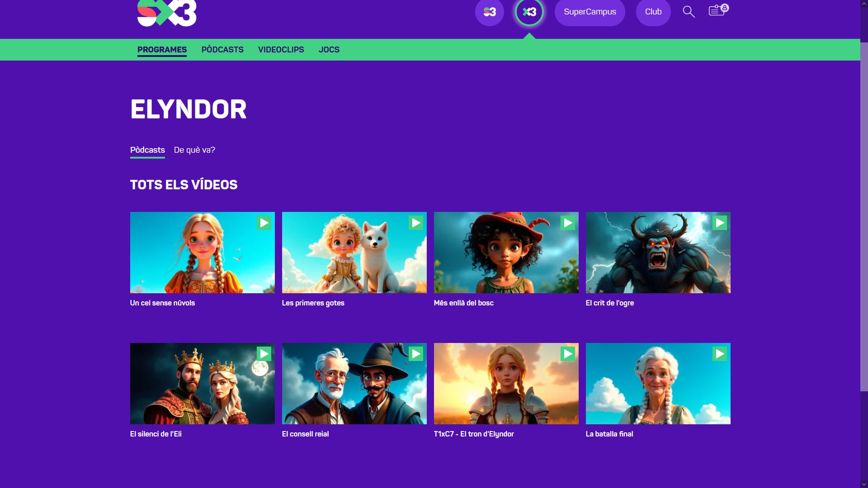Open the SuperCampus button
This screenshot has height=488, width=868.
pos(590,12)
